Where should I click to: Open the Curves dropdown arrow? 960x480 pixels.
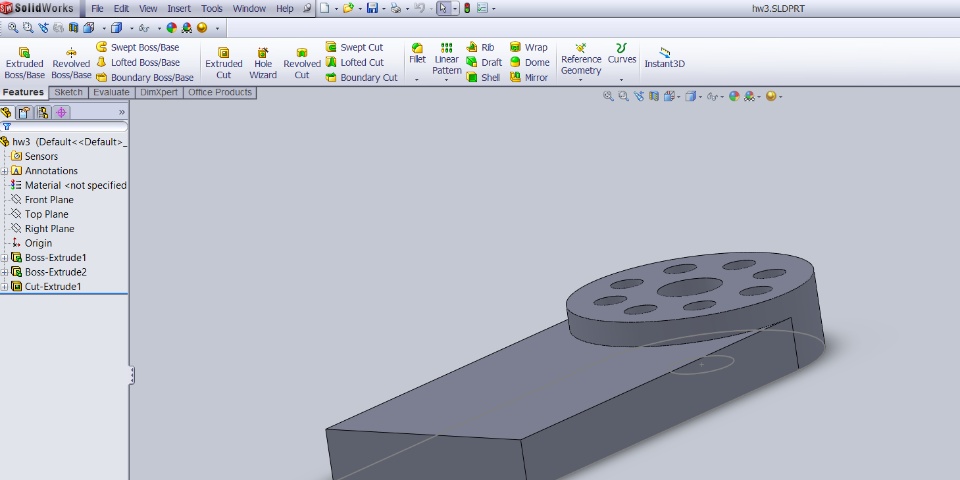tap(621, 80)
